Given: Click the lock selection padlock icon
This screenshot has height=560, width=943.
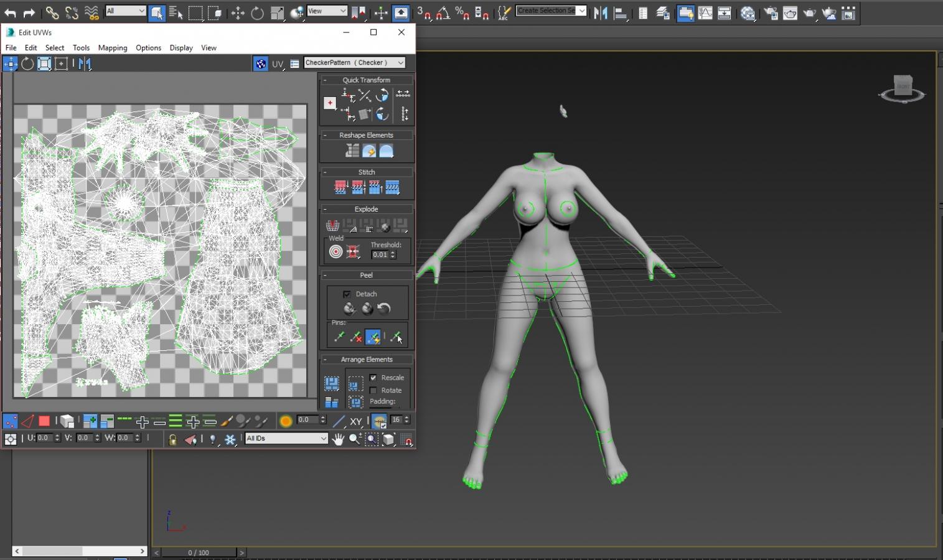Looking at the screenshot, I should [172, 439].
